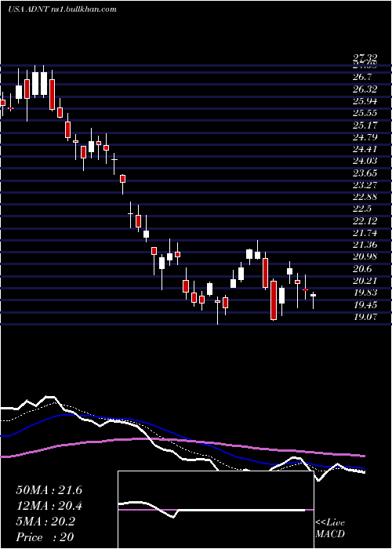
Task: Click the 19.45 price label
Action: coord(366,305)
